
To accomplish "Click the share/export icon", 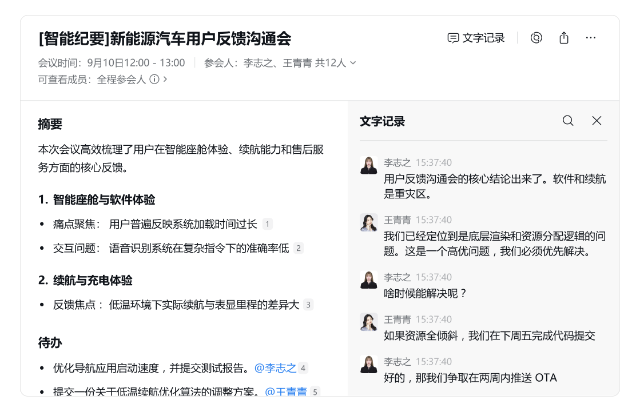I will click(564, 38).
